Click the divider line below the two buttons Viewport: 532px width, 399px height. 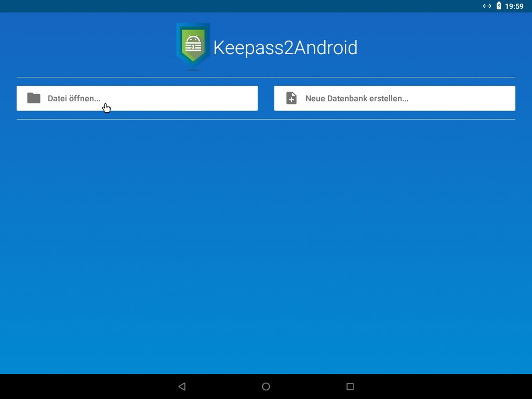[x=266, y=119]
